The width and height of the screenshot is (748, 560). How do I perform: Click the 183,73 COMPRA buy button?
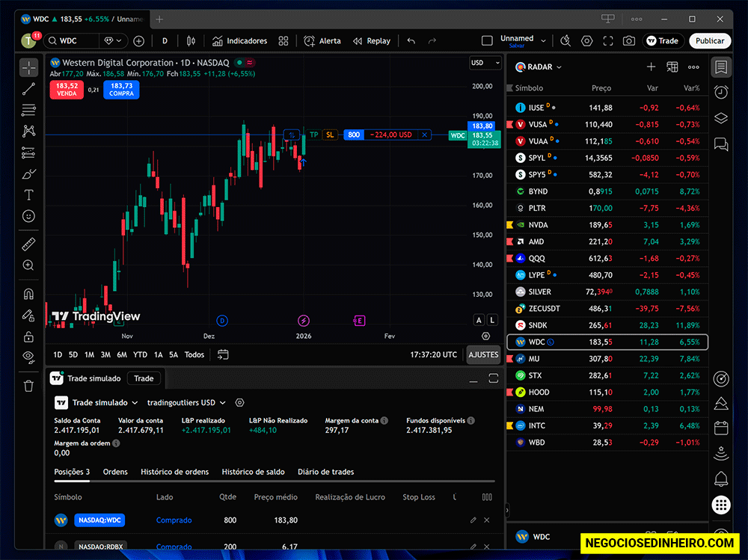[122, 90]
